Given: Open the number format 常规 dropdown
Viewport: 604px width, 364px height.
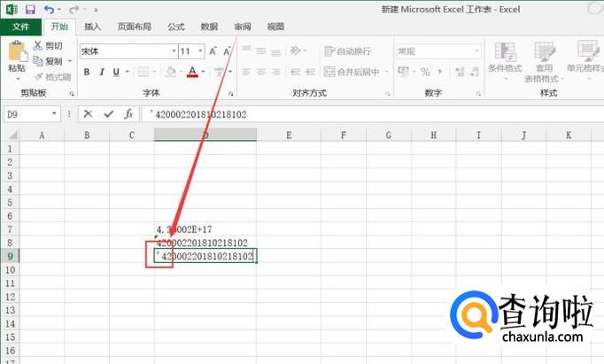Looking at the screenshot, I should 476,50.
